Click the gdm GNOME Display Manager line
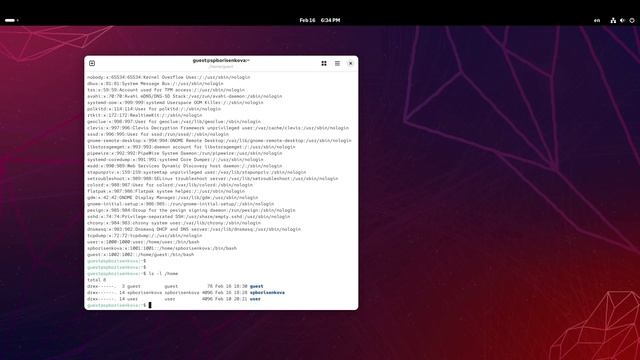 pos(173,198)
